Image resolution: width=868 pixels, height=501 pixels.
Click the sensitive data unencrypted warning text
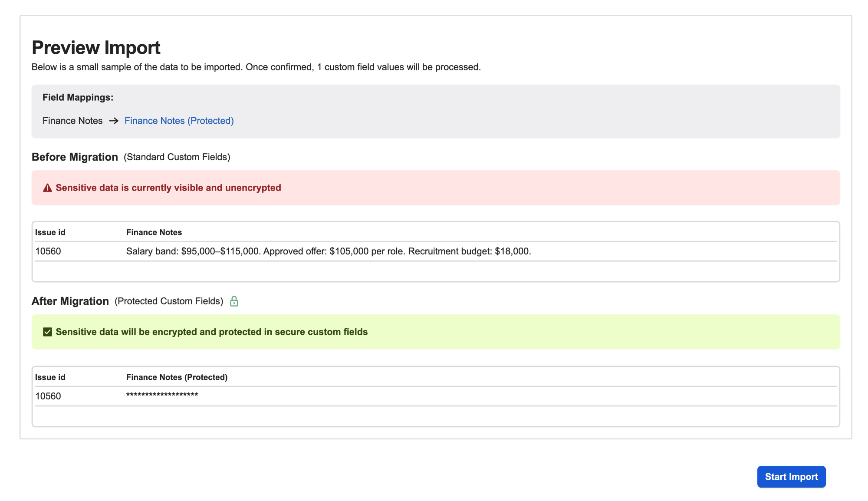pos(168,188)
